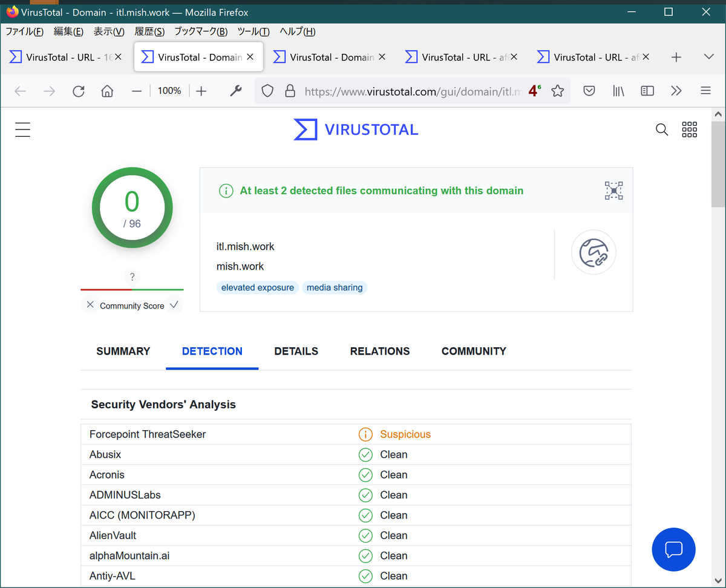726x588 pixels.
Task: Open the developer tools wrench icon
Action: click(236, 91)
